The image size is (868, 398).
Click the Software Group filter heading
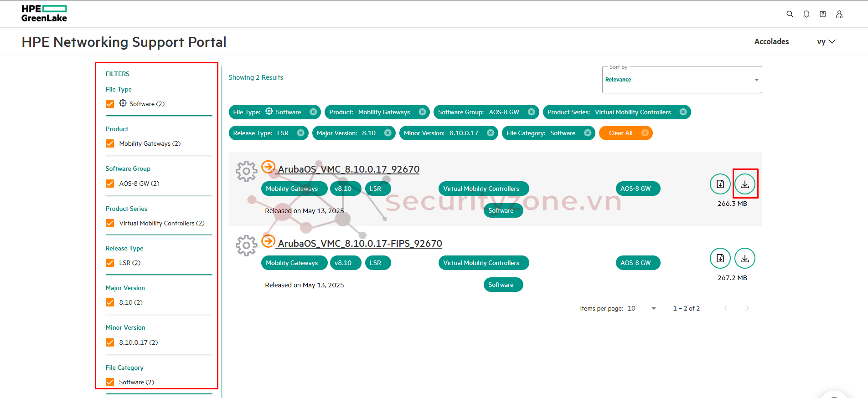[128, 168]
